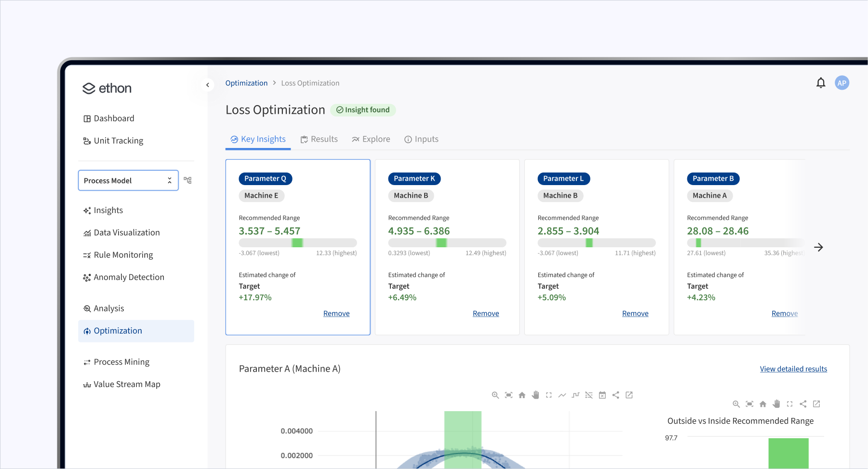Click View detailed results for Parameter A

click(793, 369)
